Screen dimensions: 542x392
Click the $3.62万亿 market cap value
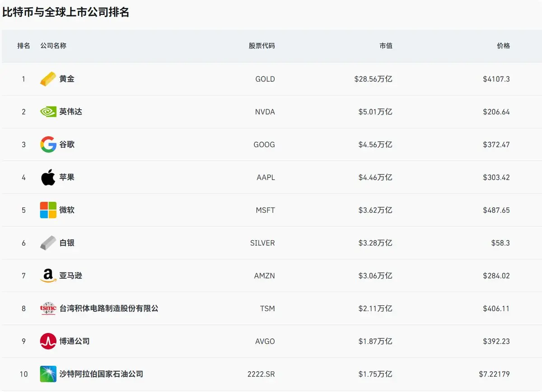(x=375, y=210)
